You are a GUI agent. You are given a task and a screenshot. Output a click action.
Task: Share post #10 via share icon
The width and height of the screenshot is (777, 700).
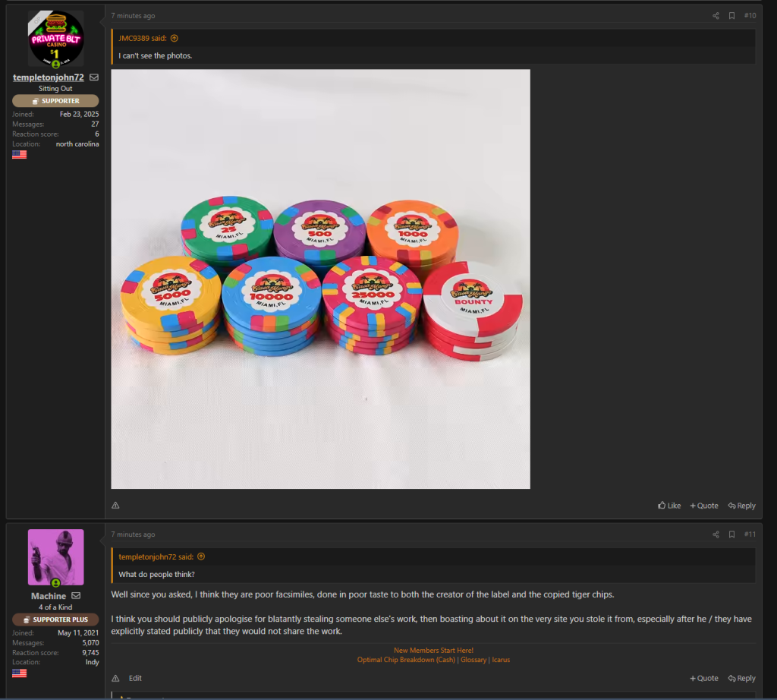tap(716, 16)
